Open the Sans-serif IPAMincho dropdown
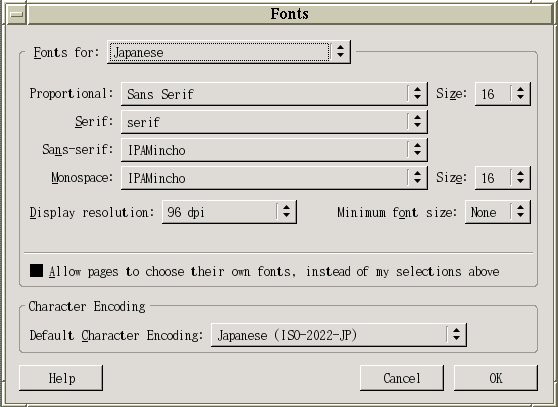The width and height of the screenshot is (558, 407). click(274, 150)
